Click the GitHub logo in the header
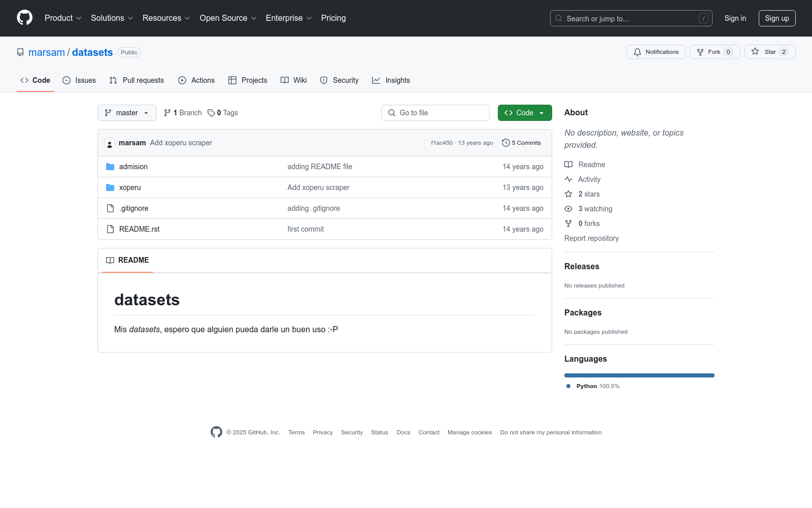 point(24,18)
